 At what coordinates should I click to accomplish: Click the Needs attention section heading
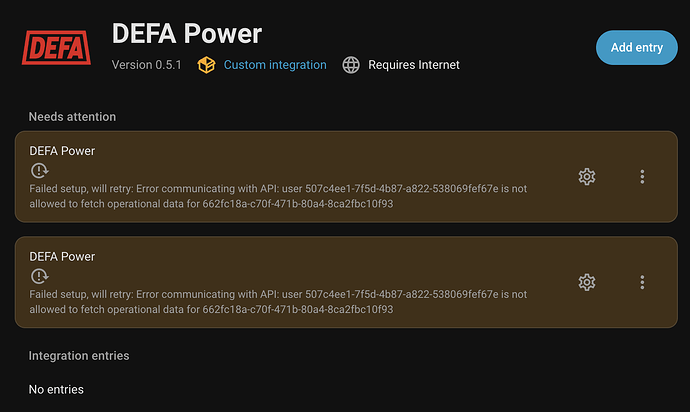coord(72,117)
